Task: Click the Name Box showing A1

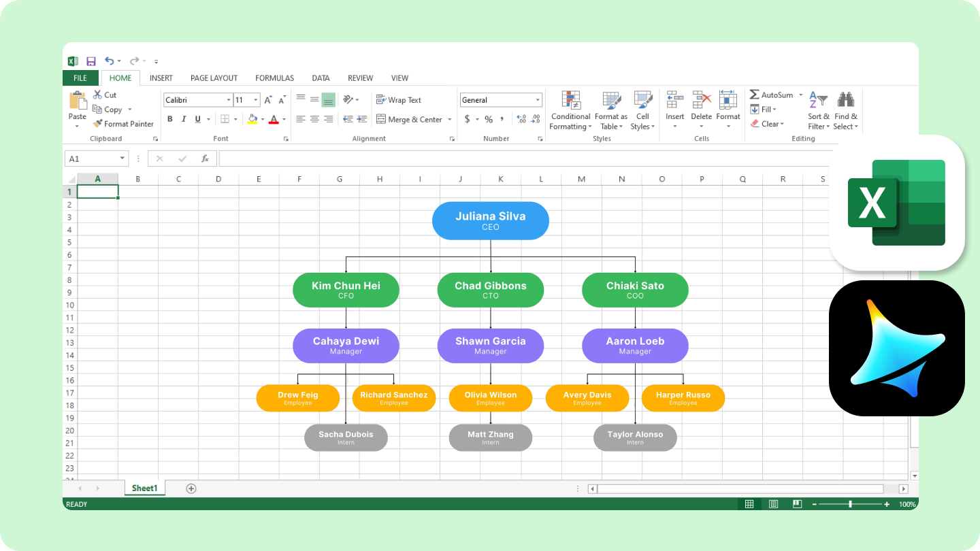Action: click(x=91, y=158)
